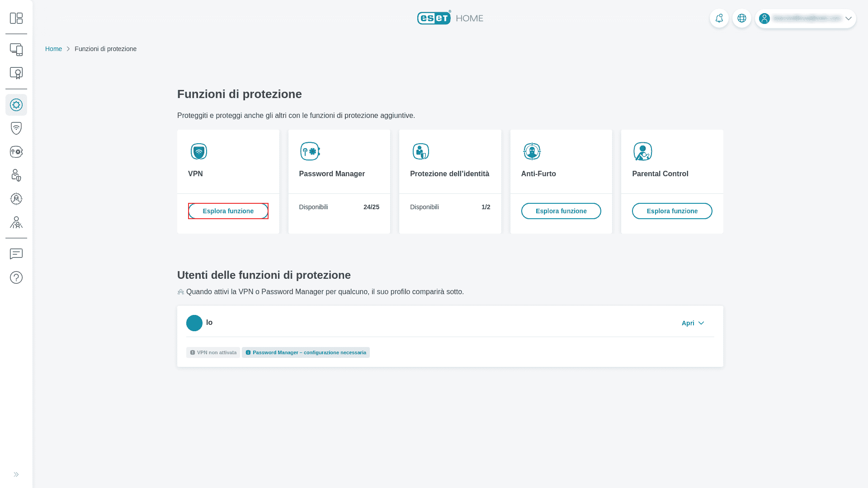
Task: Open the VPN shield sidebar icon
Action: click(x=16, y=128)
